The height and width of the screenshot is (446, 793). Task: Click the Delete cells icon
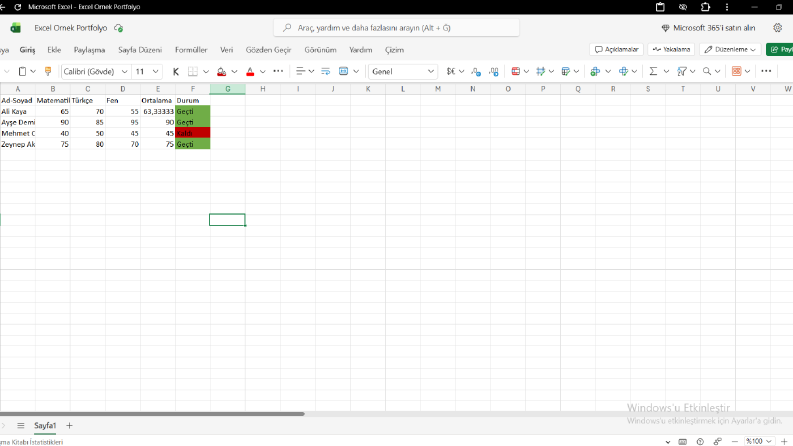point(623,71)
